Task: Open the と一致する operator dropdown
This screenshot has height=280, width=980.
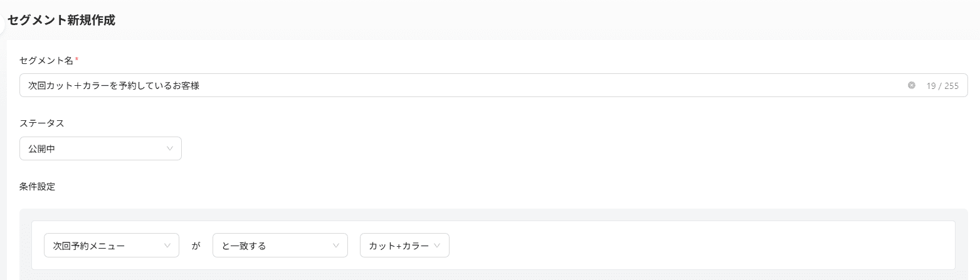Action: [x=280, y=246]
